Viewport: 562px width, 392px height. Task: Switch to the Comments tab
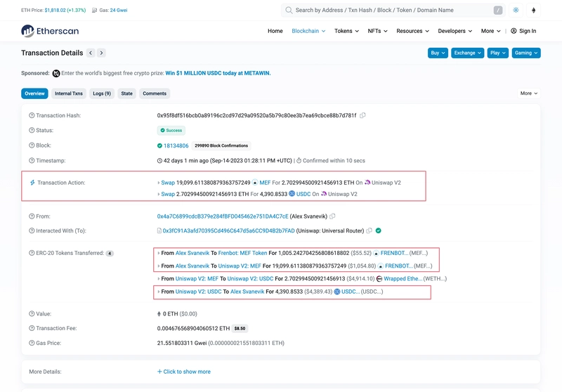point(155,93)
